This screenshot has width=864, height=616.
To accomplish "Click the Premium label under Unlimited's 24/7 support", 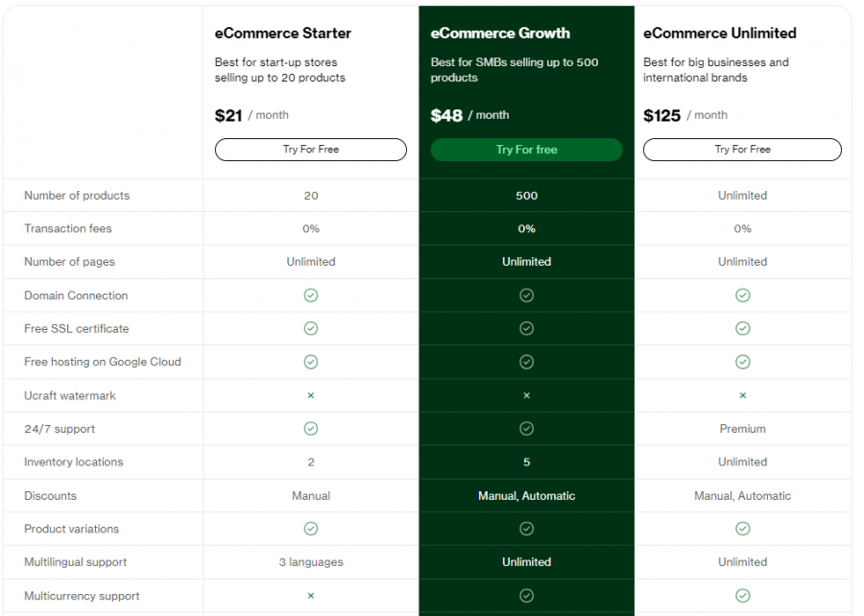I will click(742, 428).
